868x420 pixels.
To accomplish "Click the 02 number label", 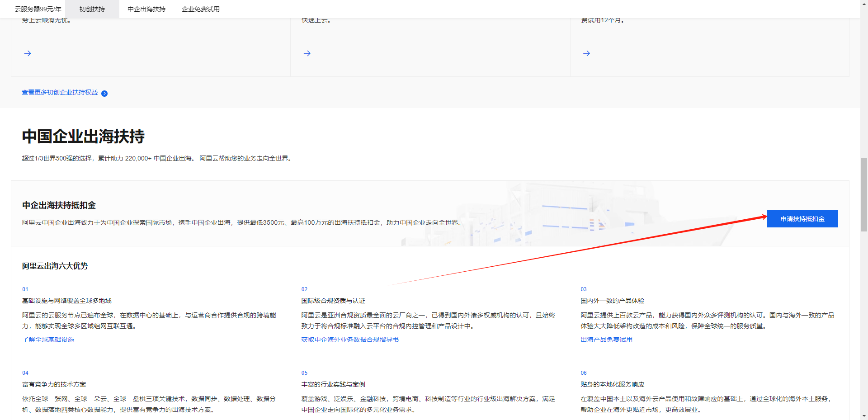I will (305, 289).
